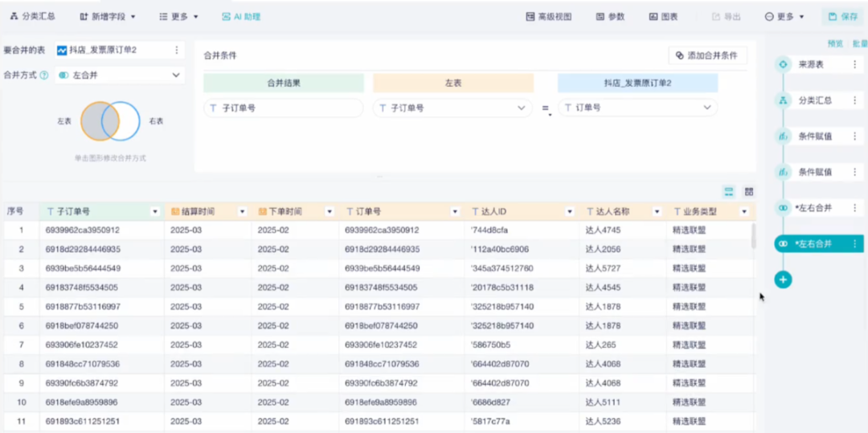Click the 子订单号 merge result input field
Image resolution: width=868 pixels, height=433 pixels.
click(284, 108)
